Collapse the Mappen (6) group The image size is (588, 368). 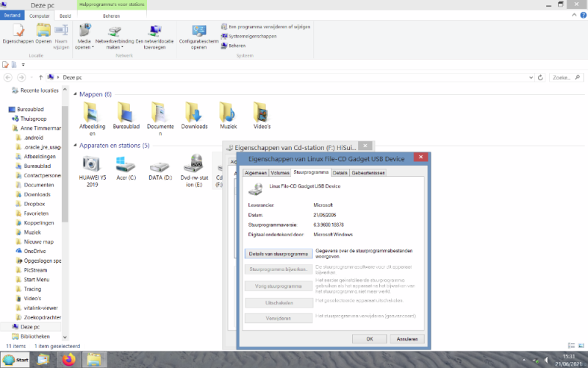[75, 94]
